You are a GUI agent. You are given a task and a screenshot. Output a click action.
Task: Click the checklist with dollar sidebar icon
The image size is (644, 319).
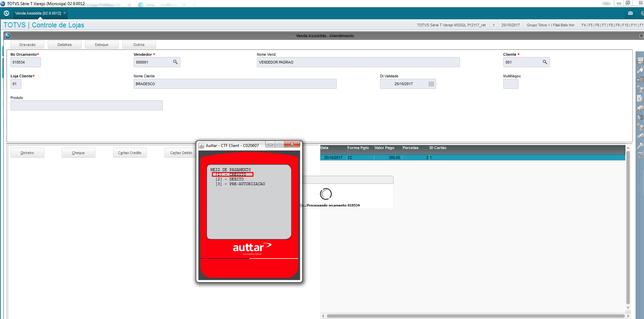tap(640, 117)
